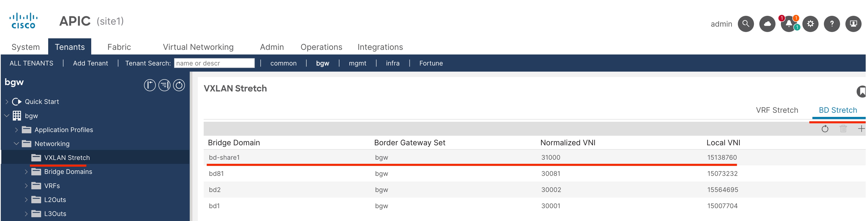Focus the Tenant Search field

(x=214, y=63)
